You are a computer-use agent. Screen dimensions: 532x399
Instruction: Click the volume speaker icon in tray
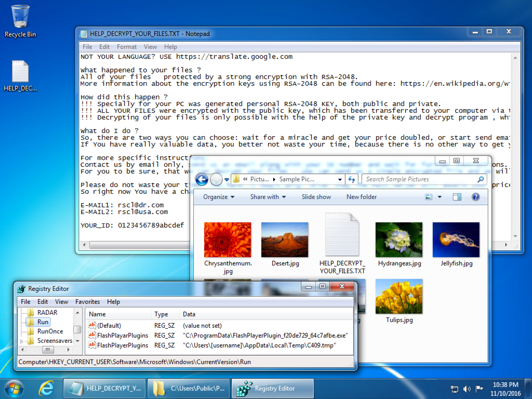click(467, 389)
